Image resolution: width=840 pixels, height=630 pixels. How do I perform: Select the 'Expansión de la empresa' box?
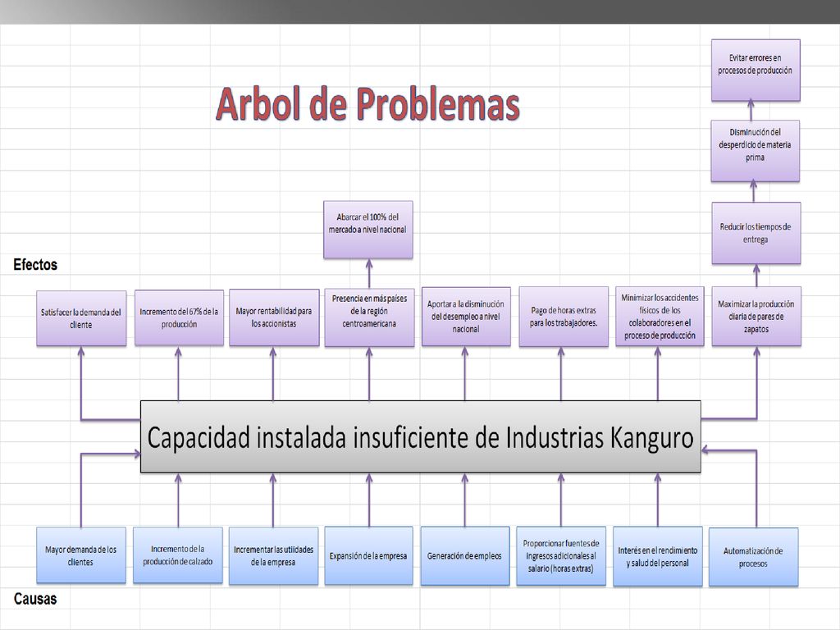click(368, 555)
